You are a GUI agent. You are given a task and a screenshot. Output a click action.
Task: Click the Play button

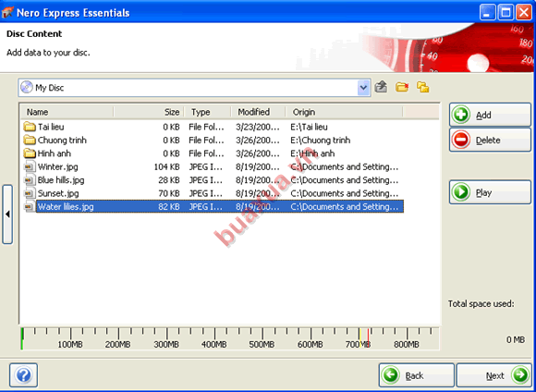point(490,192)
